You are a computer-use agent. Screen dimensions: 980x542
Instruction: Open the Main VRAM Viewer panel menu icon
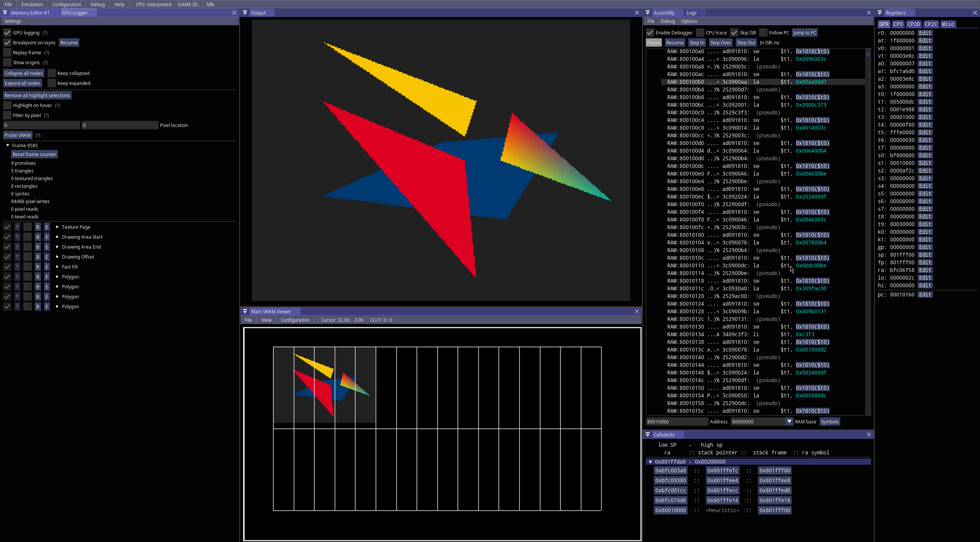(245, 311)
